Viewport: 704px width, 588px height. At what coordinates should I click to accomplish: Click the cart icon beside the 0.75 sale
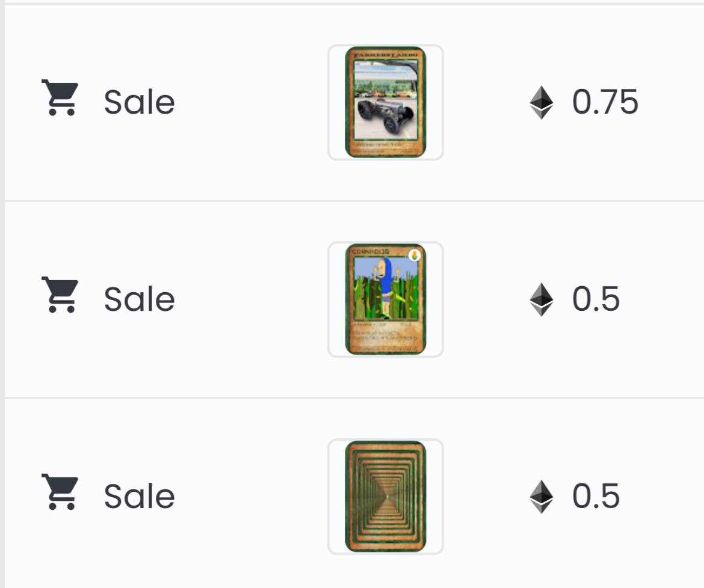point(60,98)
